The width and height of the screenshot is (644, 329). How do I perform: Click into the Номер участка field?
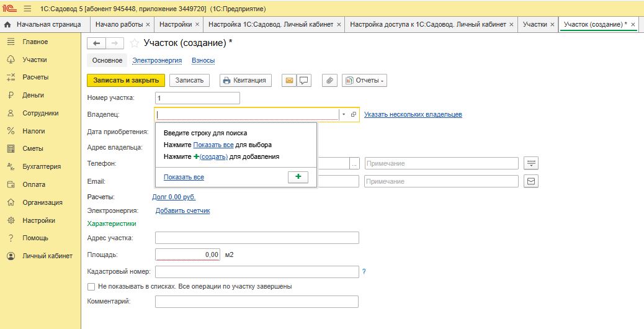[x=197, y=98]
